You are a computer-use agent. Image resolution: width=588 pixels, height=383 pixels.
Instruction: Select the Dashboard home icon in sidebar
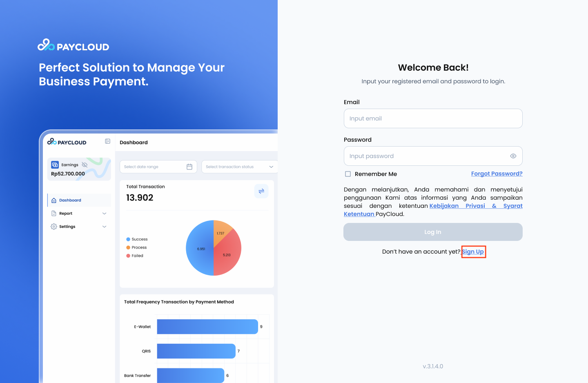[x=54, y=200]
